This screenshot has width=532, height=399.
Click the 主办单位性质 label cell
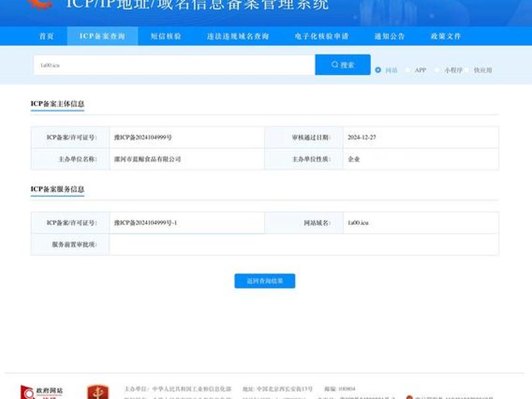point(304,159)
